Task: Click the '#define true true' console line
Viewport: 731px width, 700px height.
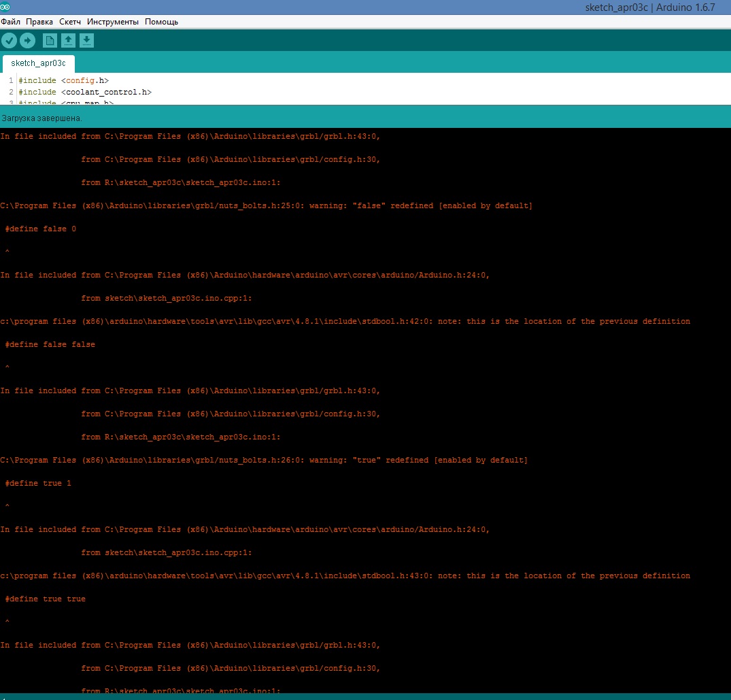Action: 46,599
